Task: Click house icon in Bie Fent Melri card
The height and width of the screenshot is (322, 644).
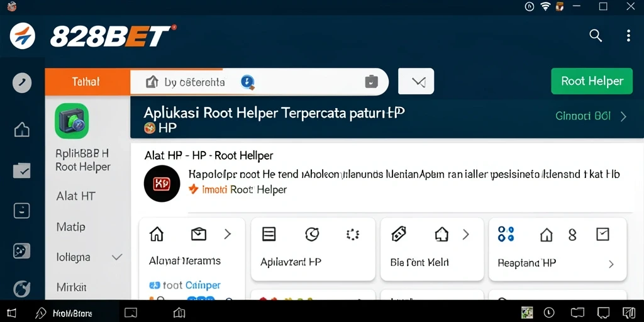Action: [x=441, y=235]
